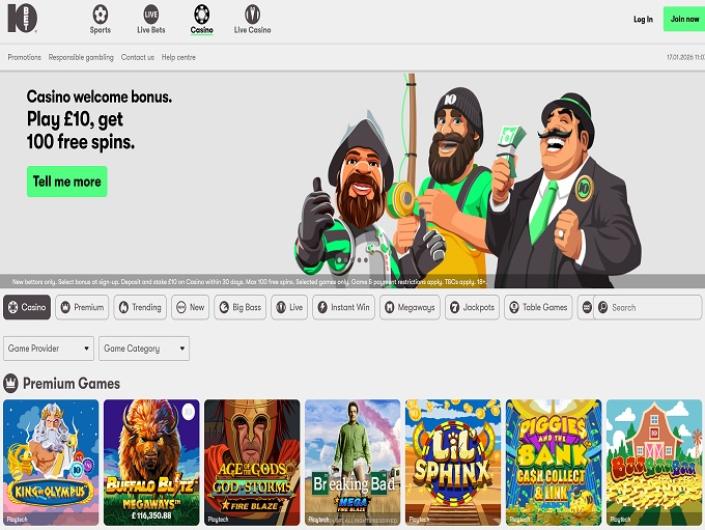Select the Table Games category
The image size is (705, 530).
[x=538, y=307]
